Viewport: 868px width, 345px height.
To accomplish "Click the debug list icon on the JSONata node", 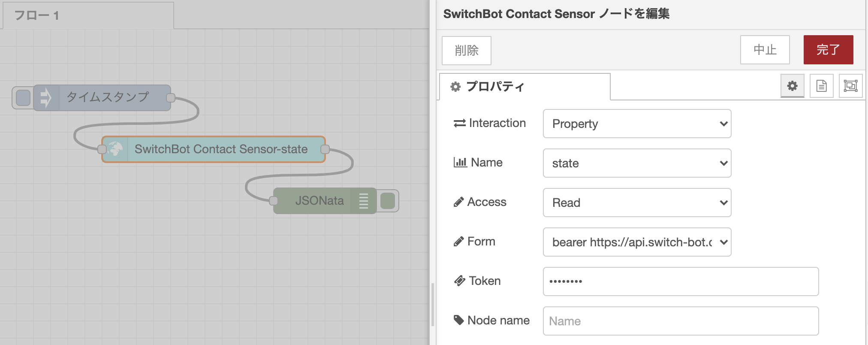I will click(364, 201).
